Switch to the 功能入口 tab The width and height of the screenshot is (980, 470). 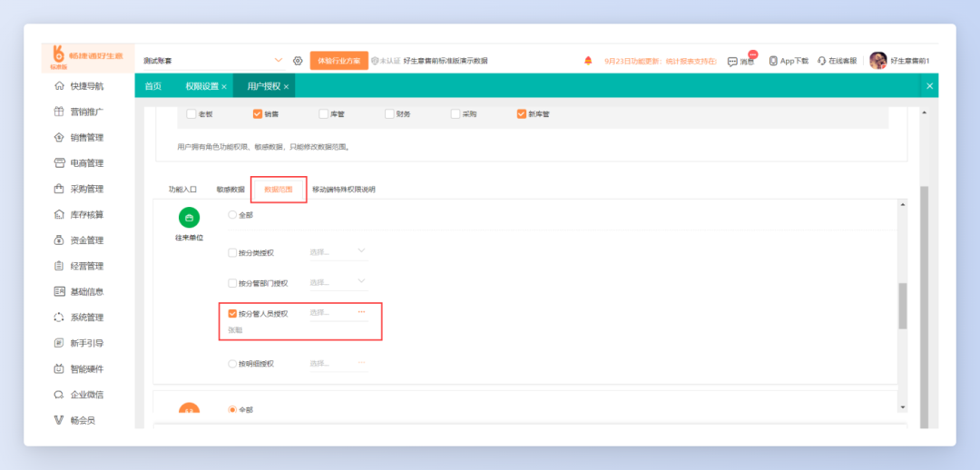tap(182, 189)
